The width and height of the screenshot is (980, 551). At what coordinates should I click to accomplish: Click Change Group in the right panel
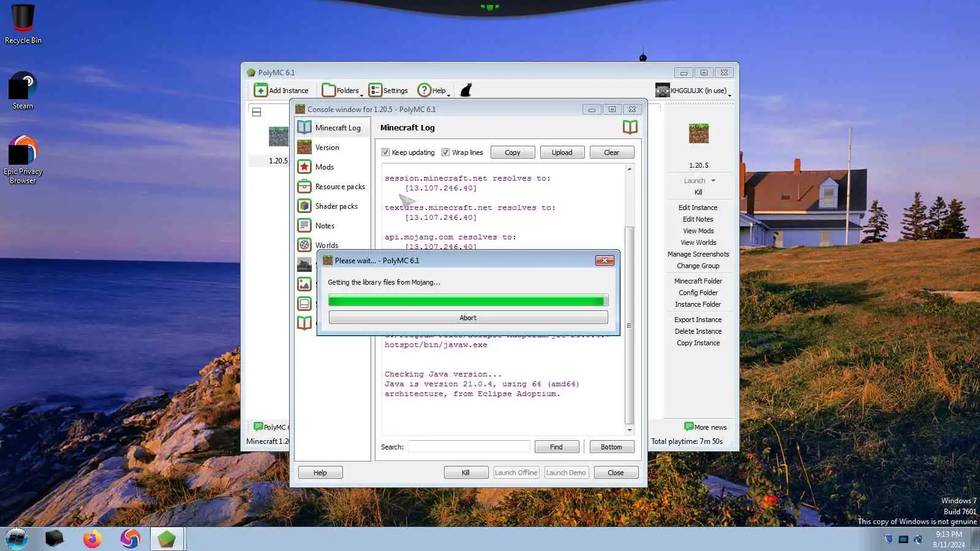pyautogui.click(x=698, y=266)
